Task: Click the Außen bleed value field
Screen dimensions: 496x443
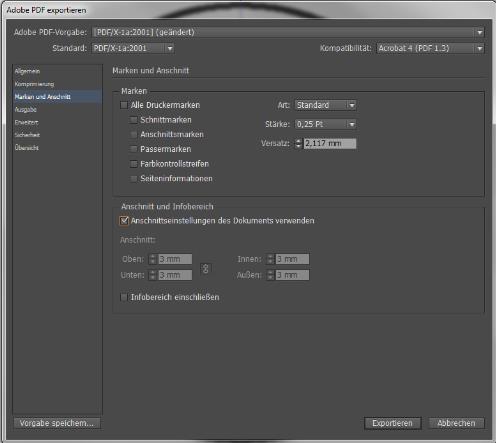Action: (292, 275)
